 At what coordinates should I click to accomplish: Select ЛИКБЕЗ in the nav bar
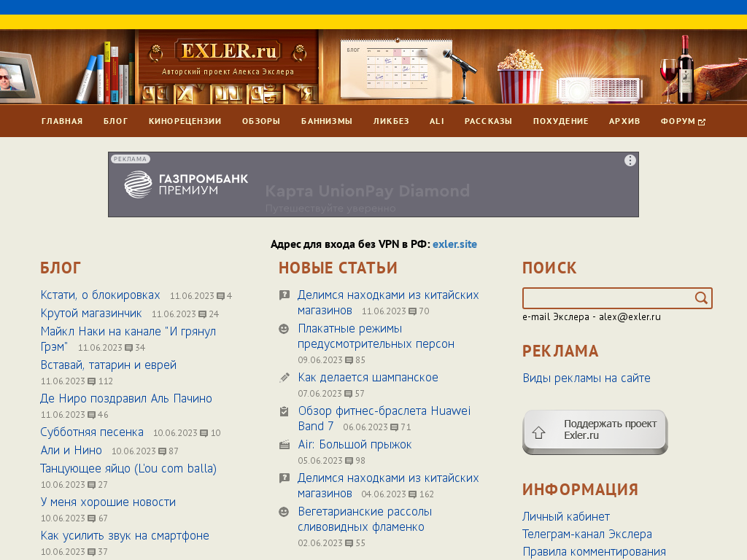coord(391,121)
